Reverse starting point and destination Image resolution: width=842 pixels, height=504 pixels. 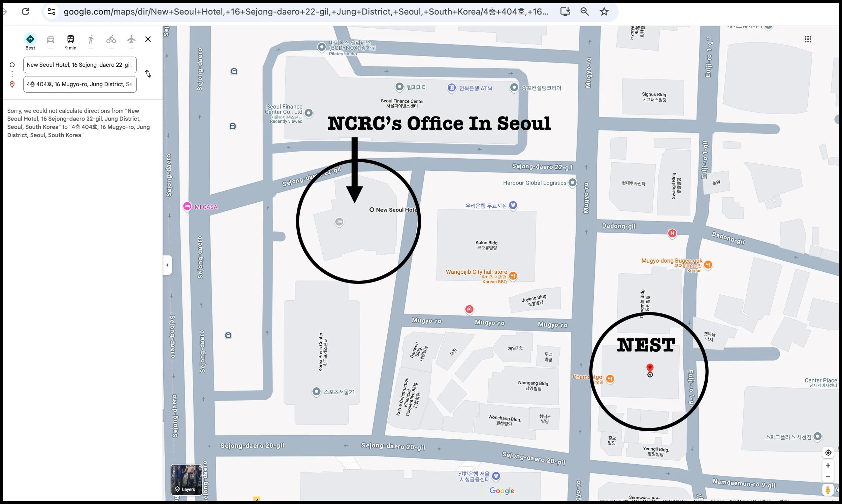click(148, 74)
